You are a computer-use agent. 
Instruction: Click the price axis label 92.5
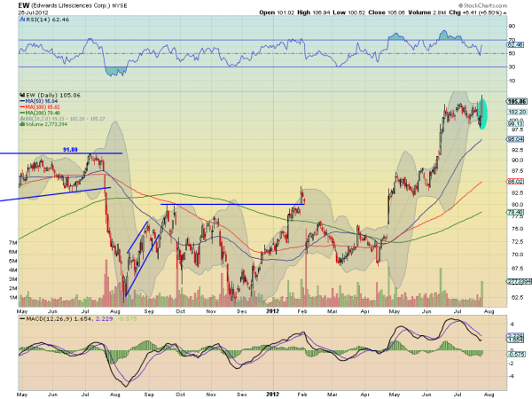518,150
